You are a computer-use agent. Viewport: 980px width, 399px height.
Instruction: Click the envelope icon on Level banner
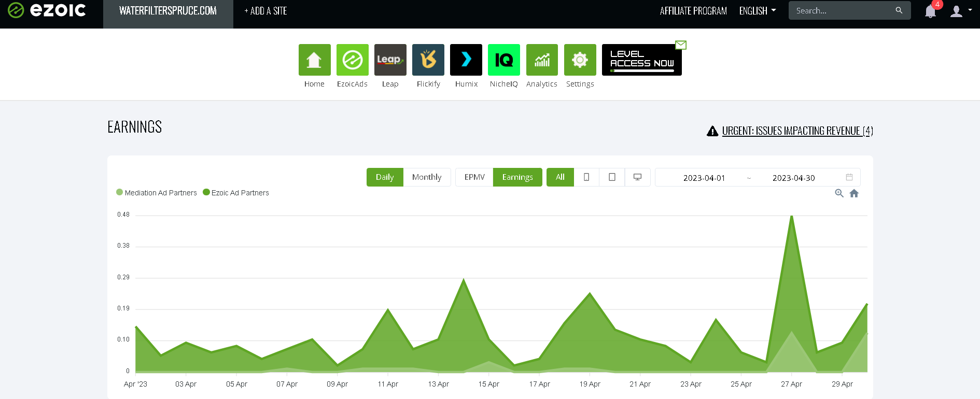pyautogui.click(x=681, y=45)
